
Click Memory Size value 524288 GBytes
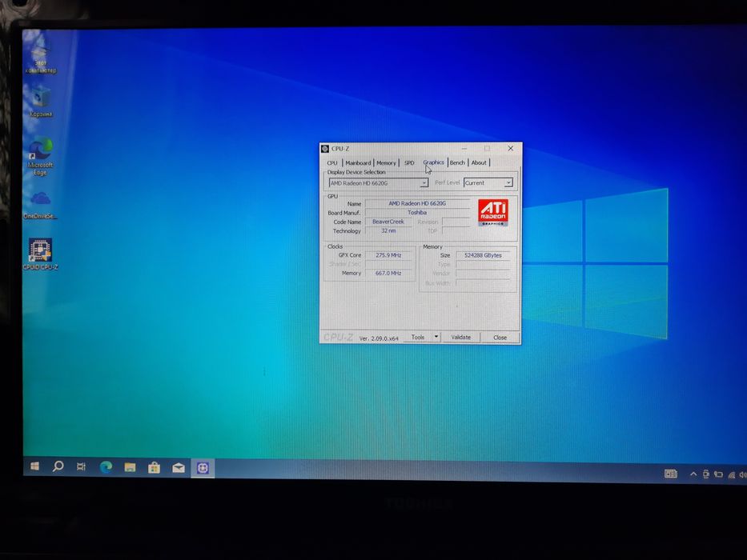483,256
